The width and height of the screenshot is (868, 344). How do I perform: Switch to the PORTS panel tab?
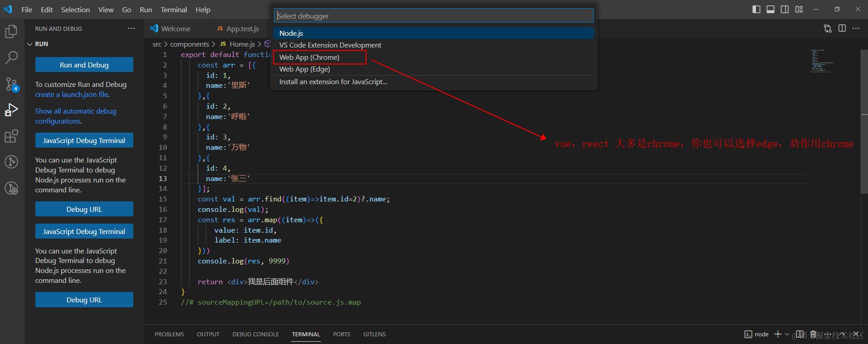point(341,334)
